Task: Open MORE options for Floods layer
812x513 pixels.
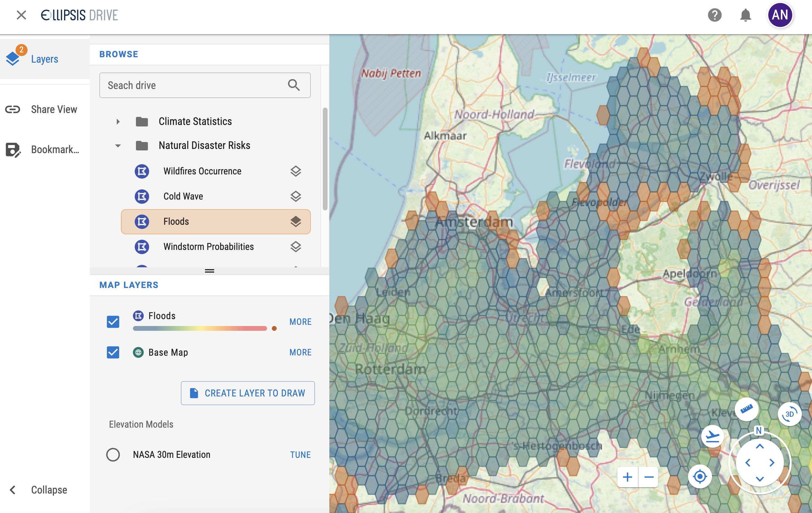Action: pos(300,322)
